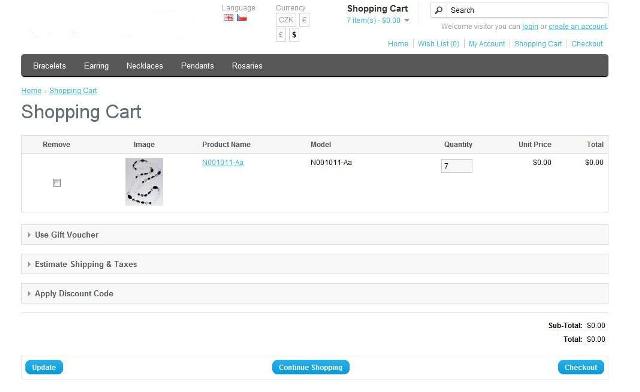Open the necklace product thumbnail
640x392 pixels.
(144, 182)
